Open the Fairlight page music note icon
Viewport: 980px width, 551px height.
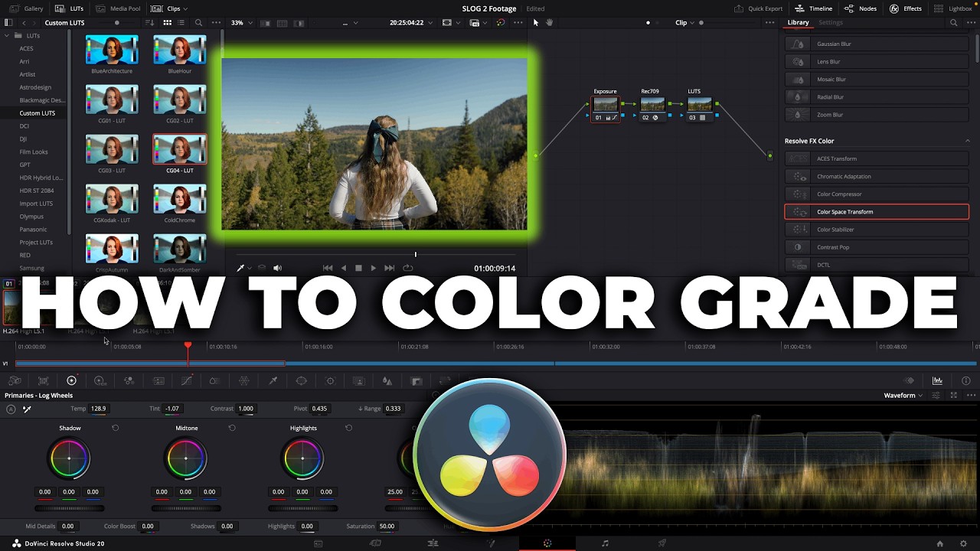click(605, 543)
